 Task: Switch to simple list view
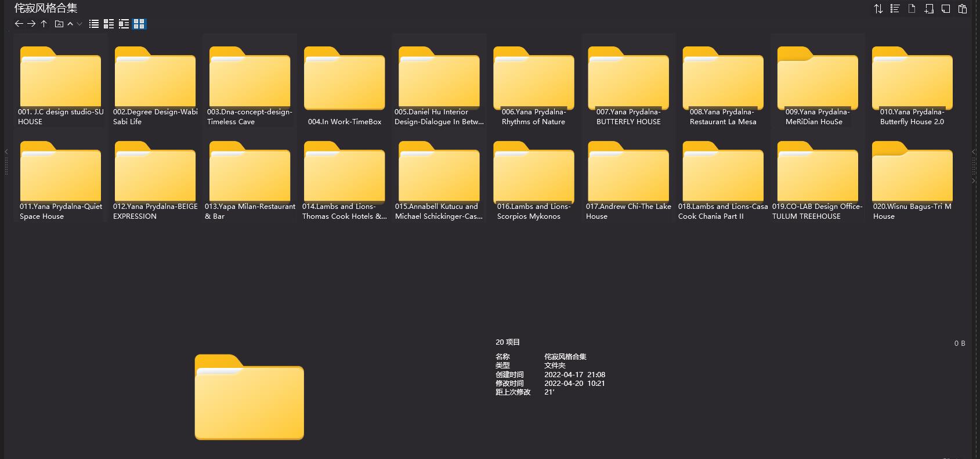coord(93,24)
